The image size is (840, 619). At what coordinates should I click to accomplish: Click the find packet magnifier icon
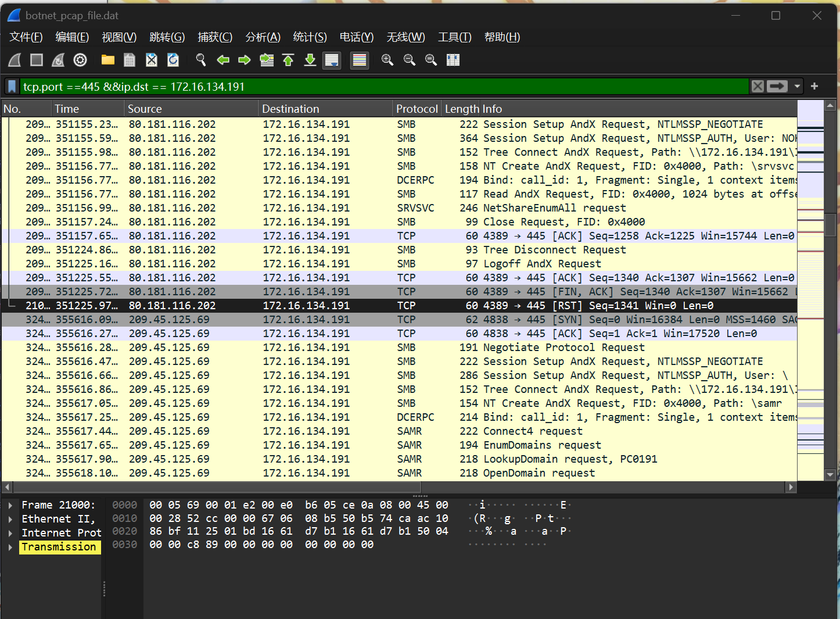point(201,60)
